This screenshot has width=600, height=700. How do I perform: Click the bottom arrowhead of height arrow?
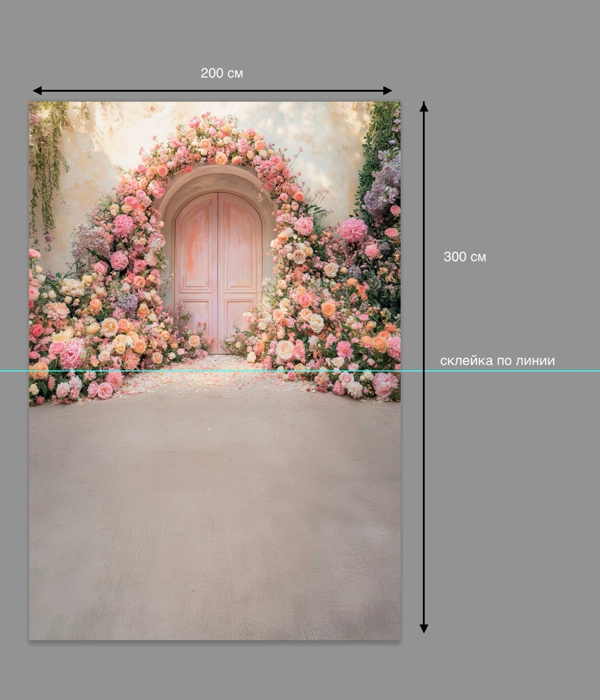click(424, 629)
